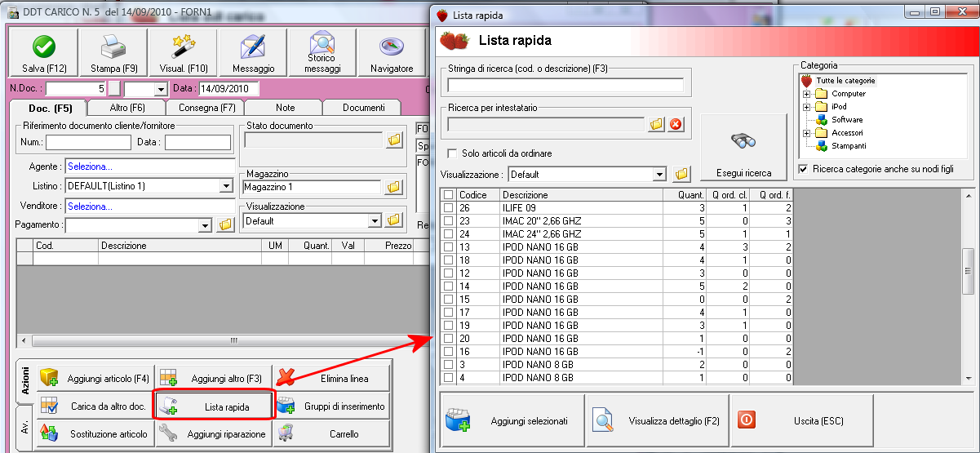Image resolution: width=980 pixels, height=453 pixels.
Task: Open the Listino DEFAULT(Listino 1) dropdown
Action: [226, 186]
